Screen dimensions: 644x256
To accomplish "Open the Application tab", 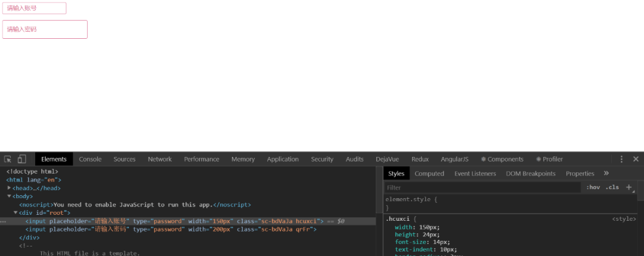I will point(283,159).
